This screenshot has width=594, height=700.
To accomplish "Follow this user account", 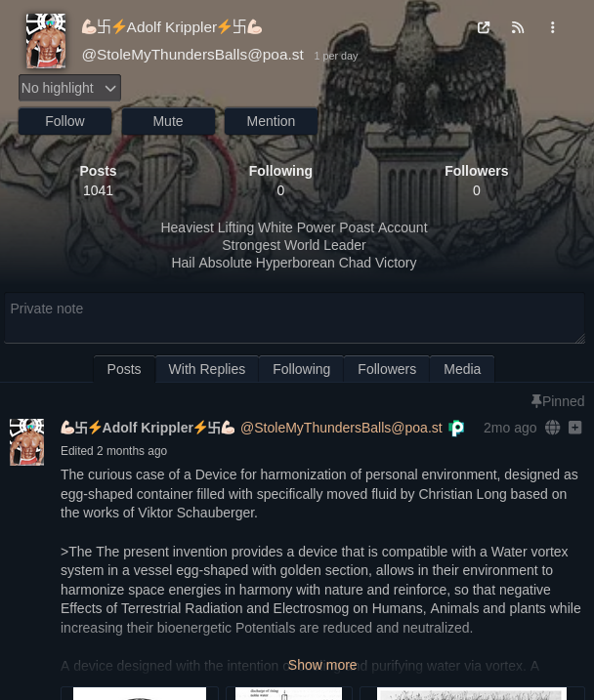I will coord(64,121).
